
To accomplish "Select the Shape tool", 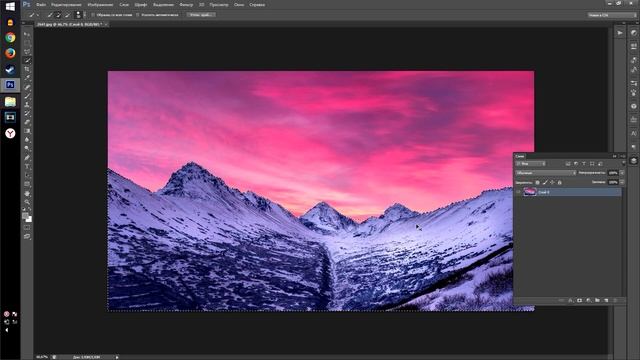I will (27, 184).
